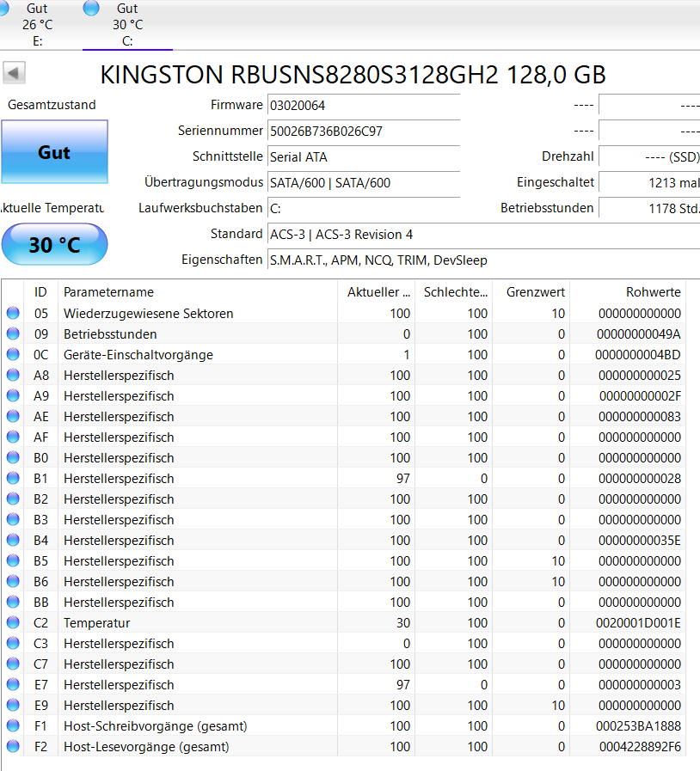The image size is (700, 771).
Task: Select Host-Schreibvorgänge (gesamt) parameter name
Action: coord(156,726)
